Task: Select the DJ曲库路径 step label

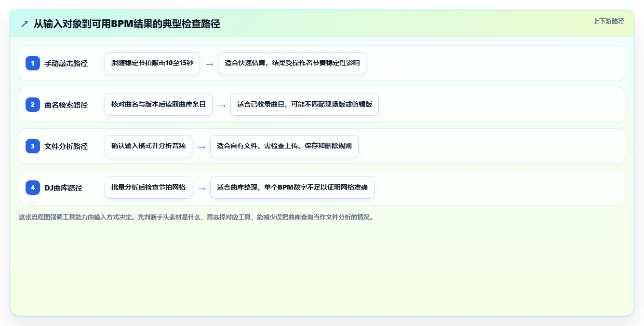Action: pyautogui.click(x=63, y=188)
